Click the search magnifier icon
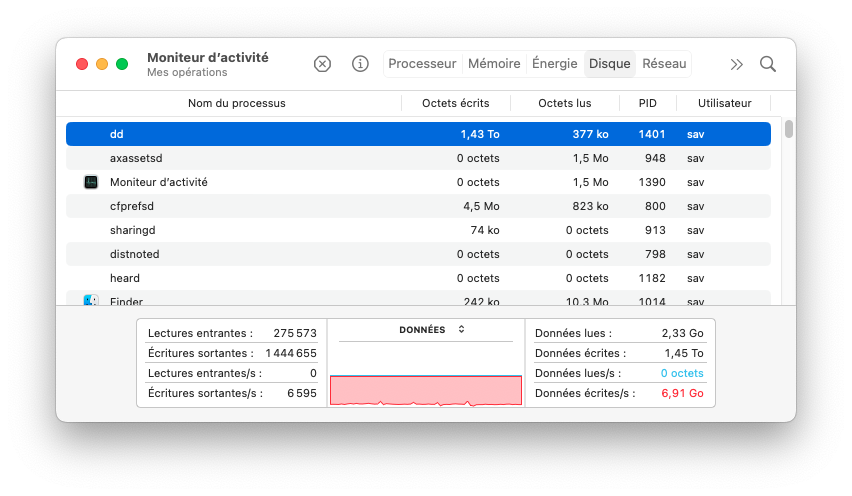Screen dimensions: 852x496 click(x=768, y=64)
